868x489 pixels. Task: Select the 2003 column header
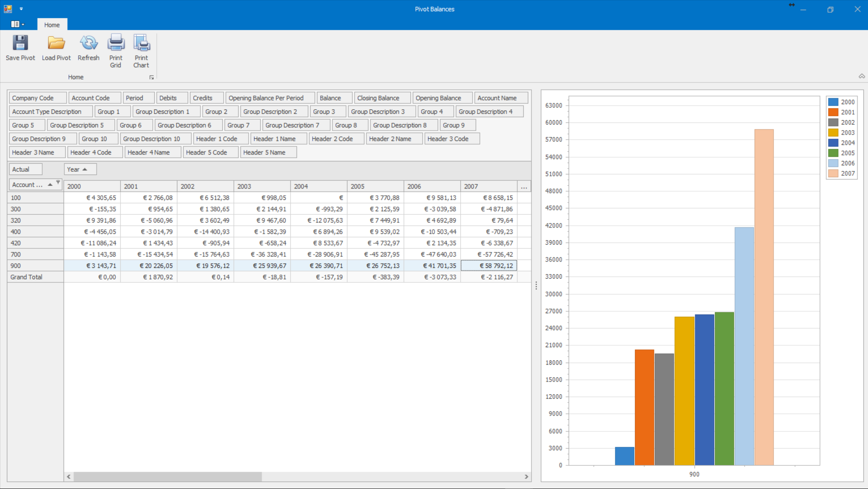(x=262, y=186)
